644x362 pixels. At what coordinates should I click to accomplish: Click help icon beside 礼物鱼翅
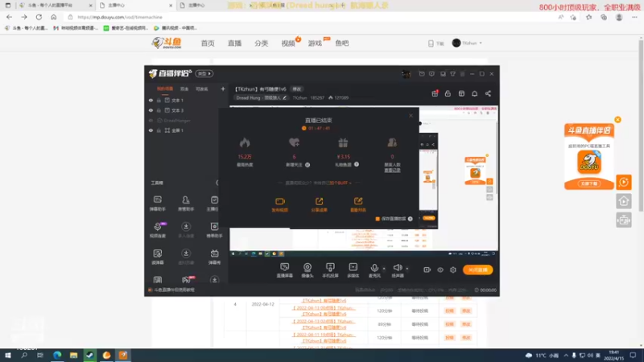click(x=357, y=164)
